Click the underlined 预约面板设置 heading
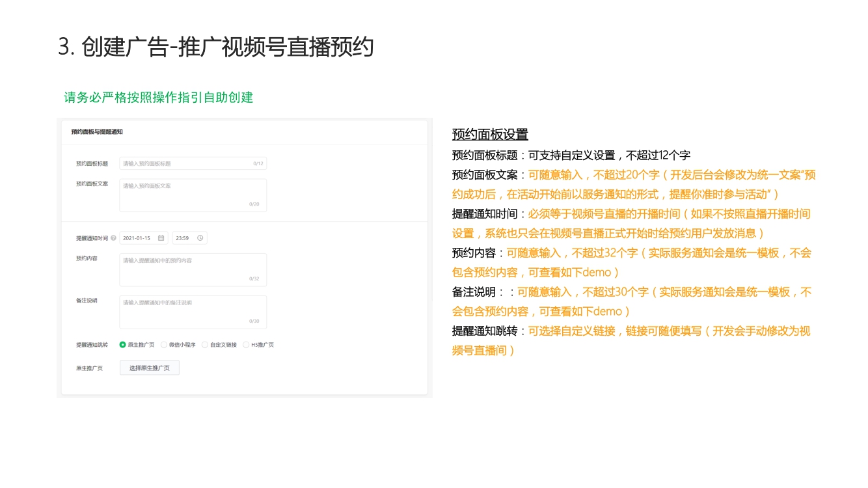This screenshot has width=868, height=488. click(x=490, y=135)
